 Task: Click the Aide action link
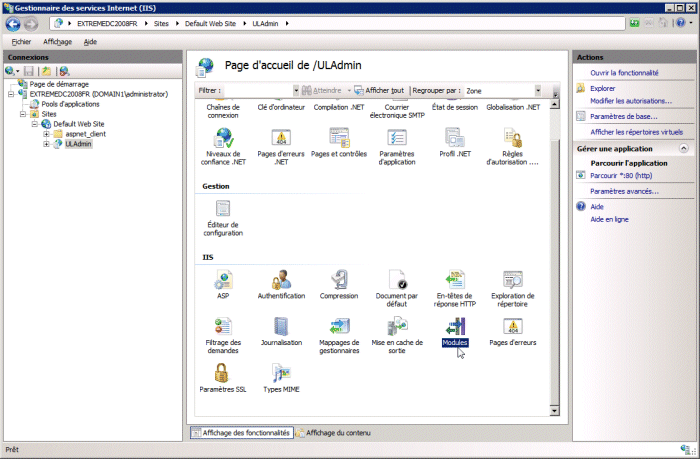[x=597, y=207]
